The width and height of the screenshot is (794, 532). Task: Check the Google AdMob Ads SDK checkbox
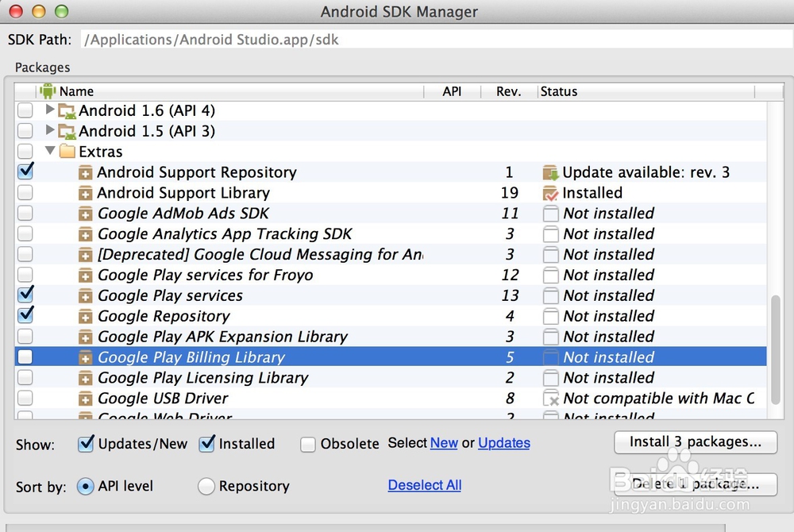[x=25, y=213]
